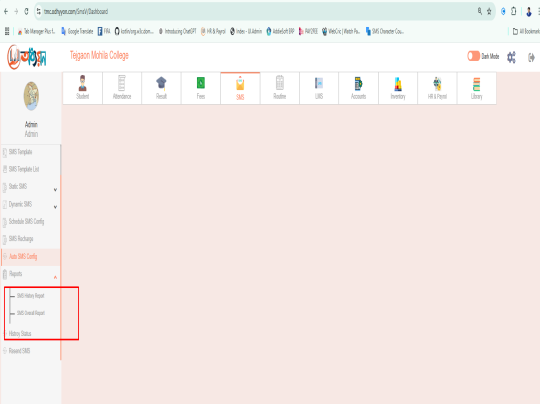Screen dimensions: 540x404
Task: Open the Routine calendar icon
Action: [280, 83]
